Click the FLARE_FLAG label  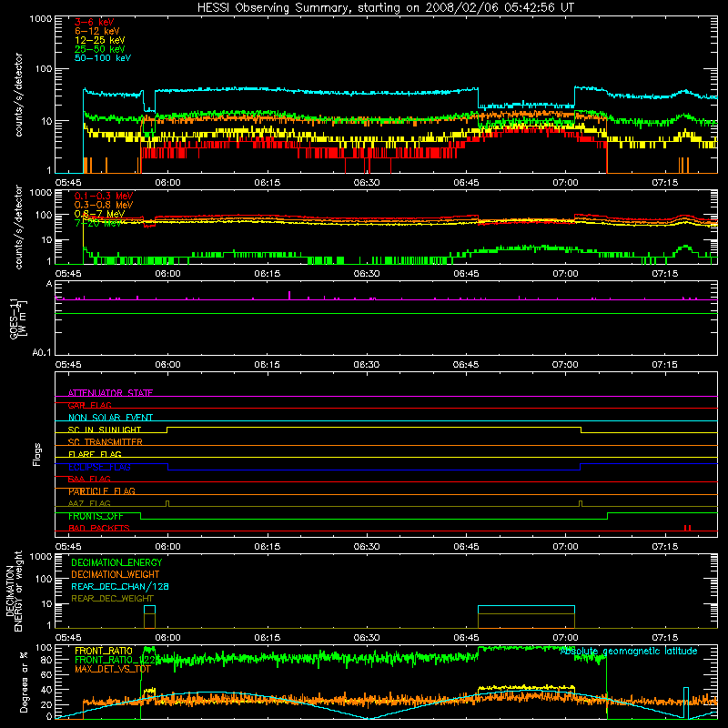(95, 454)
